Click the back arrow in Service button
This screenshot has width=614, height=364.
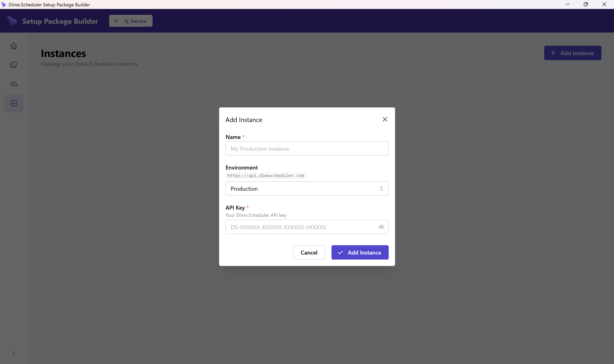pos(116,21)
